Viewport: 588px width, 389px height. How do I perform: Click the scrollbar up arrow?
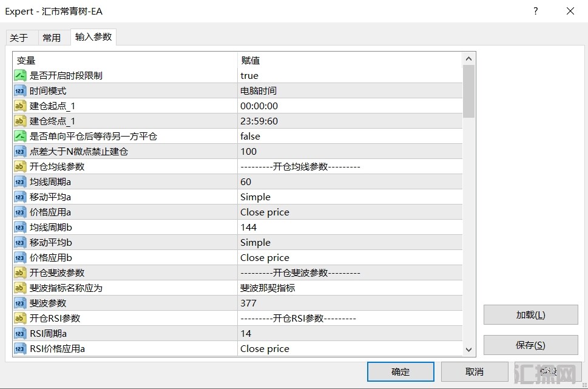click(468, 58)
